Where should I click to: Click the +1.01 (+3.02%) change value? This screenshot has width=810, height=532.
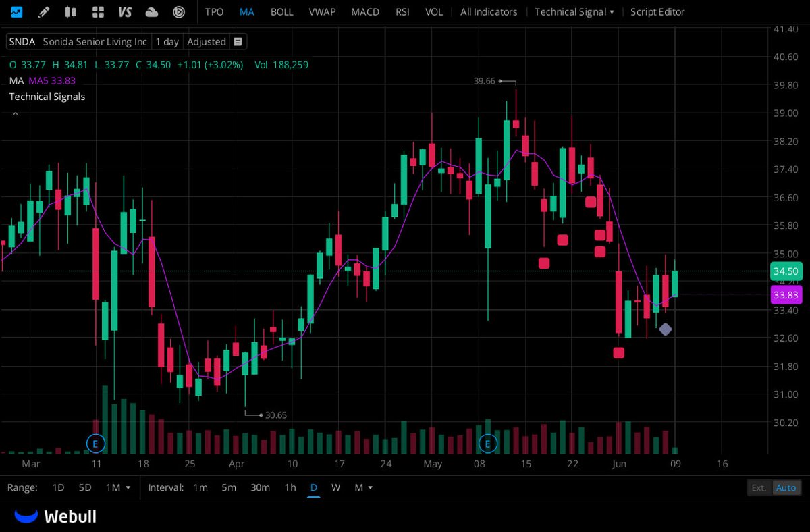(x=209, y=65)
